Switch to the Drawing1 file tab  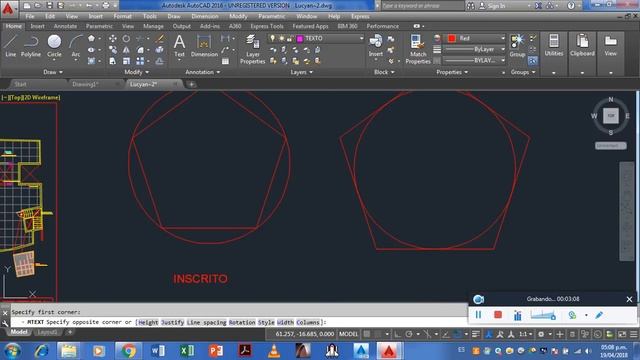click(x=85, y=84)
